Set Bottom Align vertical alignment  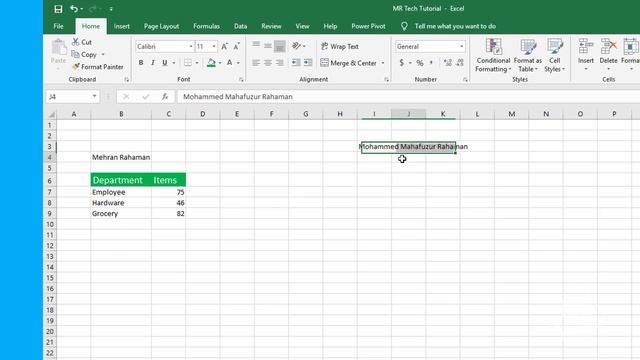coord(280,46)
